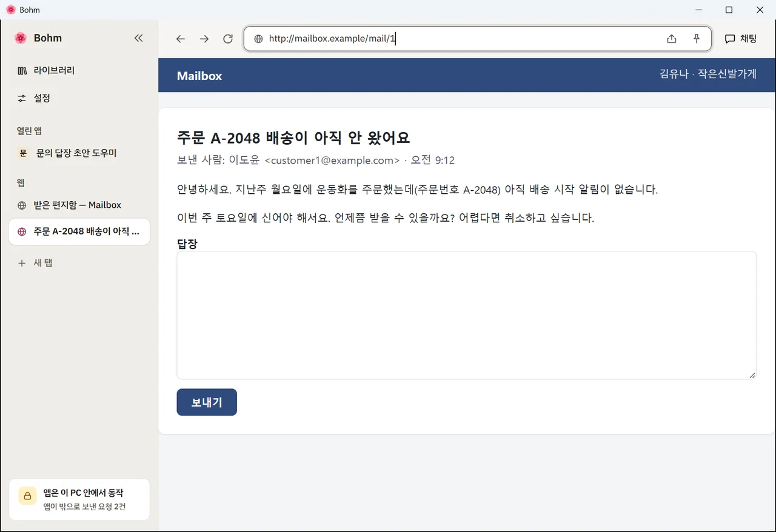Reload the page with the refresh icon
Viewport: 776px width, 532px height.
pyautogui.click(x=228, y=39)
